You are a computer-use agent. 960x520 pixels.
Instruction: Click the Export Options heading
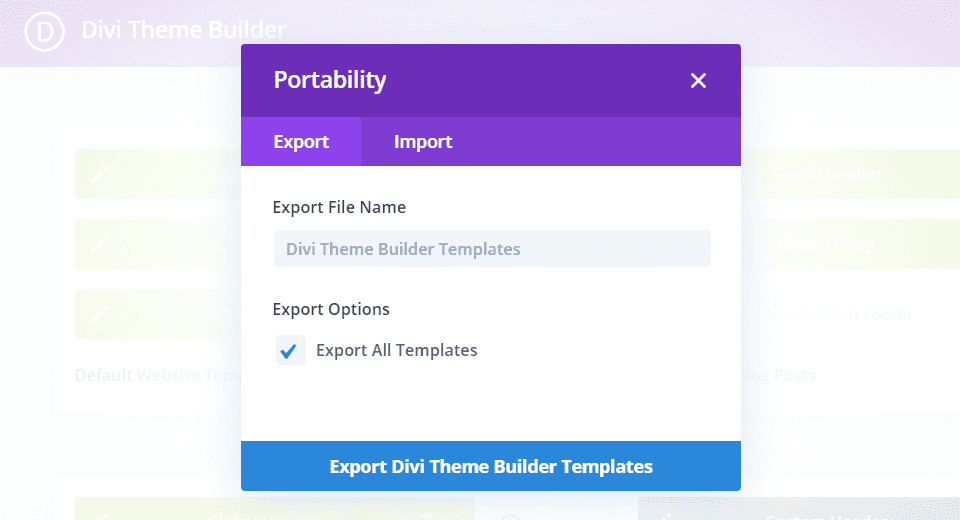pyautogui.click(x=331, y=309)
